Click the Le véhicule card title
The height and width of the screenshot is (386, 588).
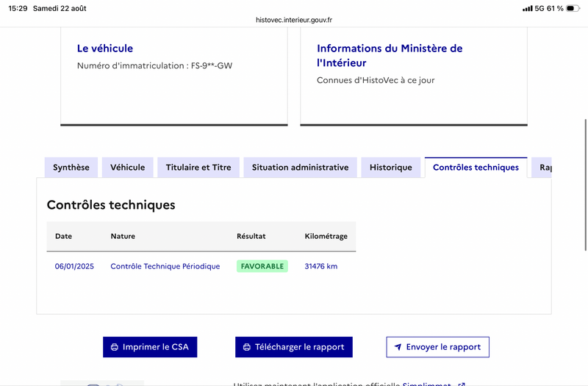105,49
